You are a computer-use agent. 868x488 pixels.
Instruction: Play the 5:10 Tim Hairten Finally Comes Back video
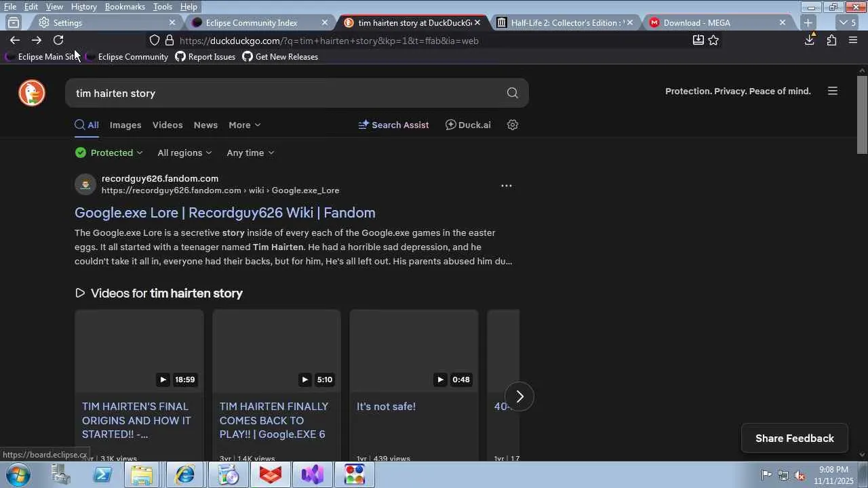277,350
